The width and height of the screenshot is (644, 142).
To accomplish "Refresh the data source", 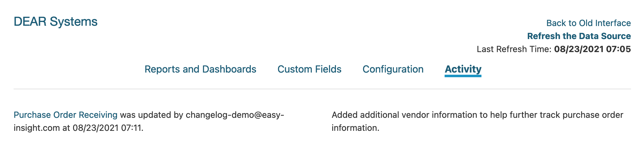I will (x=579, y=36).
